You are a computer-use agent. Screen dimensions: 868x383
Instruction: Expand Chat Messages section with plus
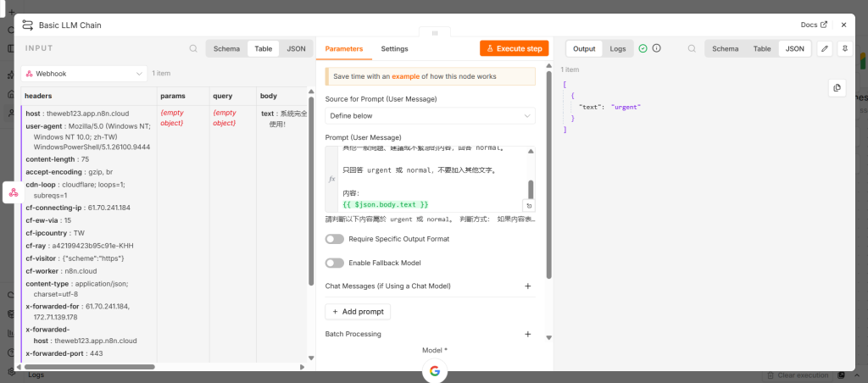pos(527,286)
